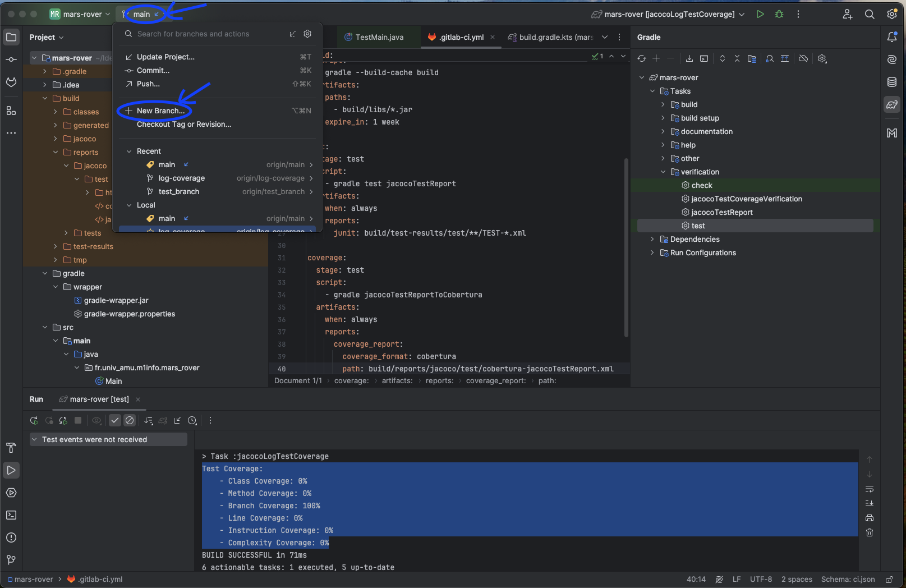Open the Build hammer tool window
The image size is (906, 588).
click(11, 448)
